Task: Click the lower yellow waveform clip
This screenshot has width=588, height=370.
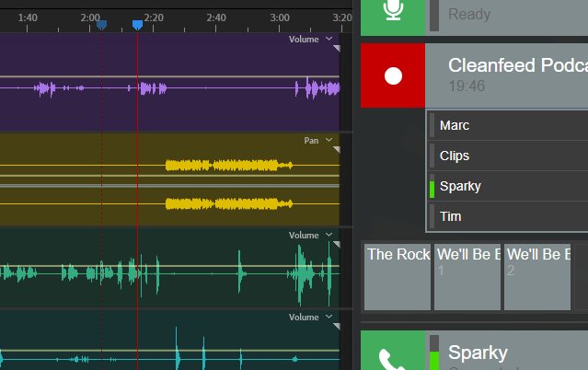Action: tap(229, 204)
